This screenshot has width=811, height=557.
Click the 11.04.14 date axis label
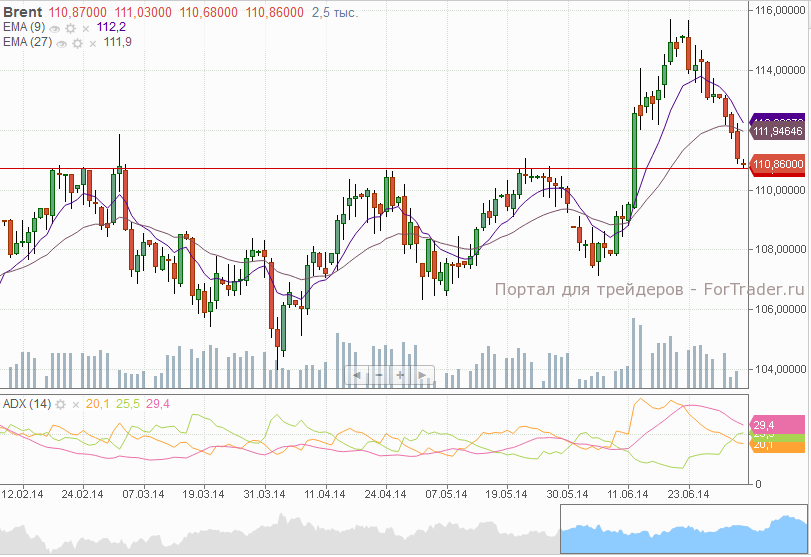324,494
